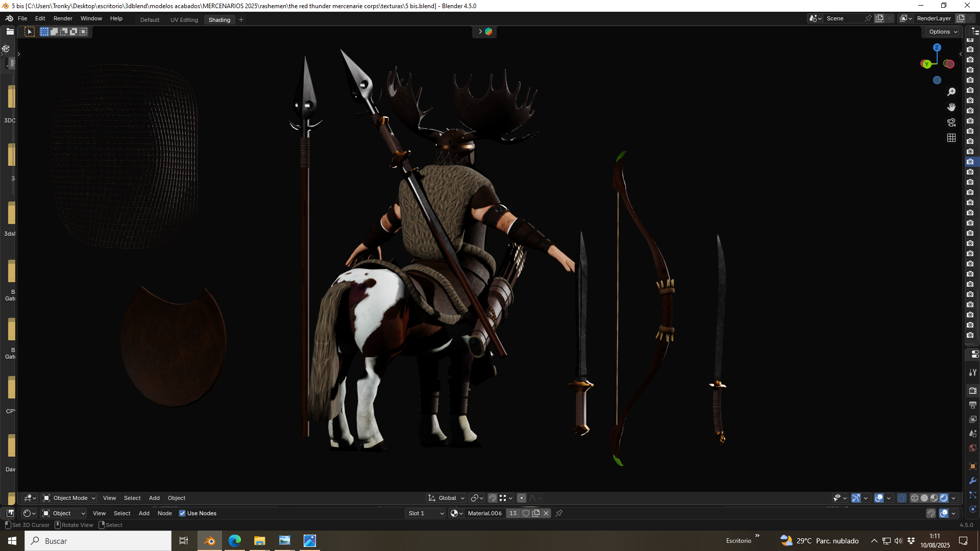Toggle X-ray mode
Screen dimensions: 980x551
tap(902, 498)
